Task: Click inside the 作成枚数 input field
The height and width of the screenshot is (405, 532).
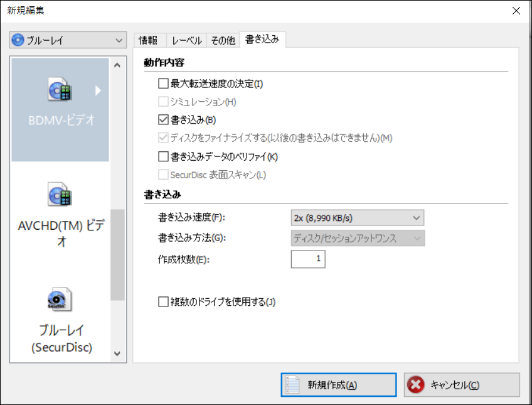Action: [x=307, y=259]
